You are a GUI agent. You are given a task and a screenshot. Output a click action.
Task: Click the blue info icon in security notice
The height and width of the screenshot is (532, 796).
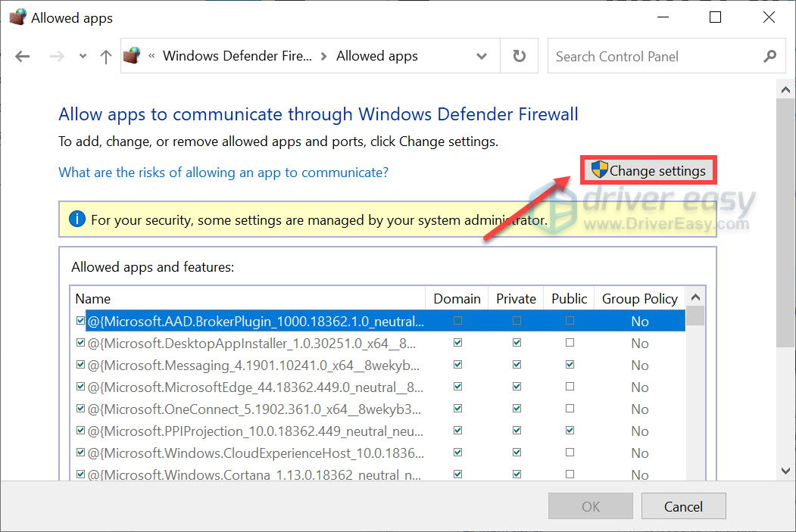tap(77, 219)
